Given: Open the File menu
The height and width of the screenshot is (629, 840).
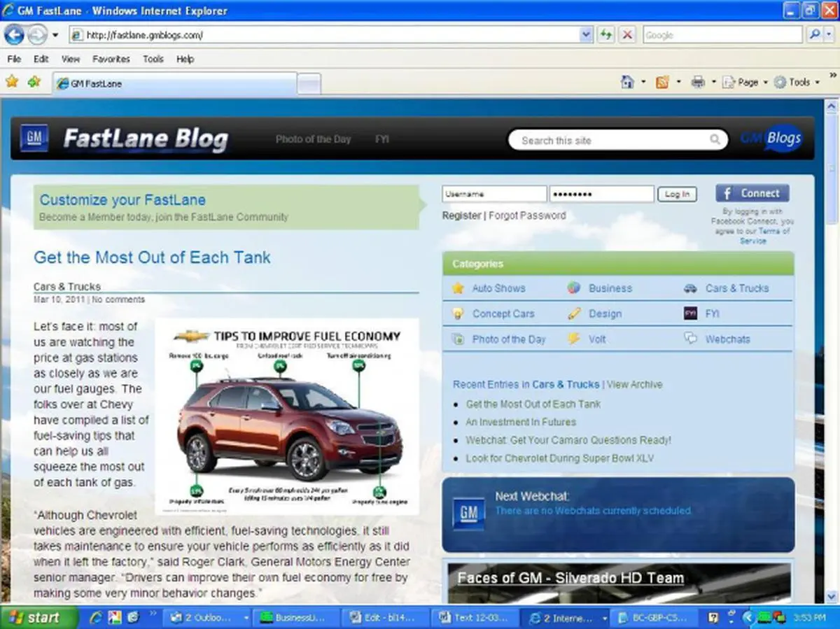Looking at the screenshot, I should pyautogui.click(x=14, y=59).
